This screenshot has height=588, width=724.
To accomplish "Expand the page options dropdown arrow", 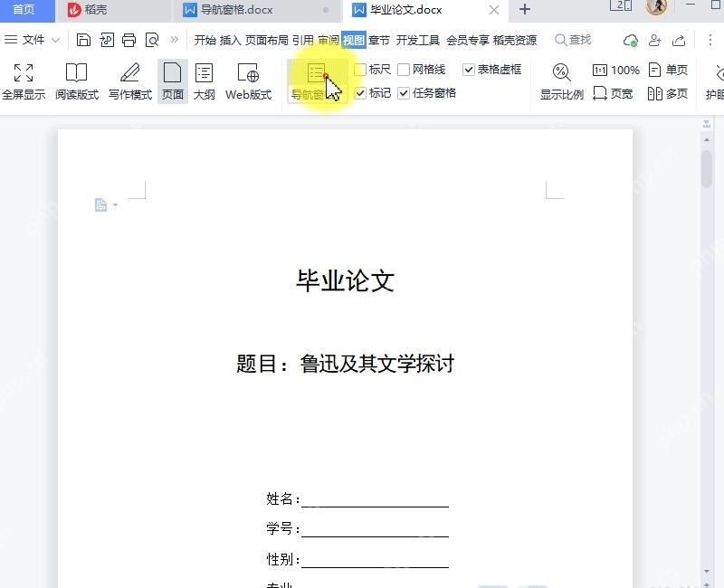I will 116,205.
